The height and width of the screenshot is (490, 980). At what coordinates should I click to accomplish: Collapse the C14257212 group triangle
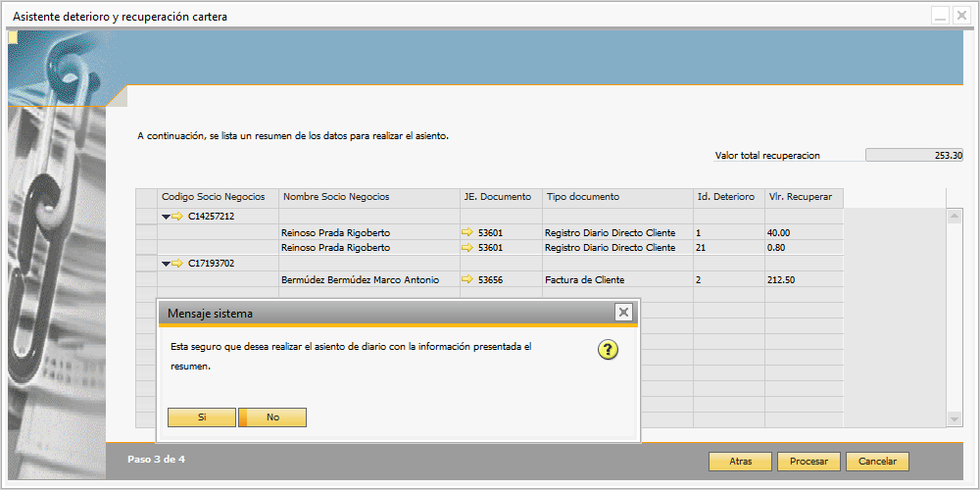pos(166,217)
